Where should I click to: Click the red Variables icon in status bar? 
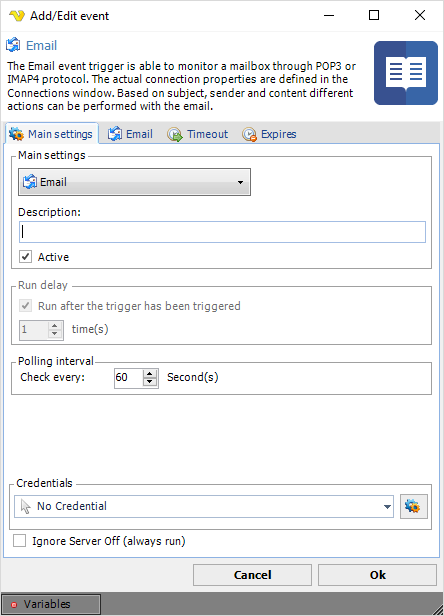click(x=14, y=604)
